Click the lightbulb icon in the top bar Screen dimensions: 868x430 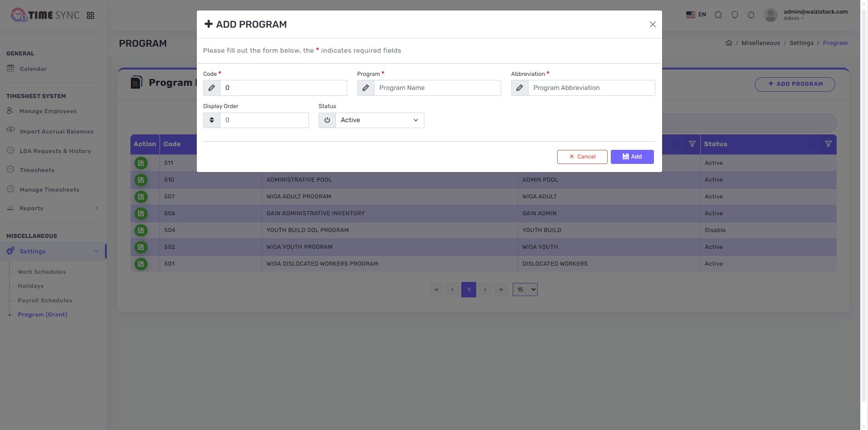[x=734, y=15]
